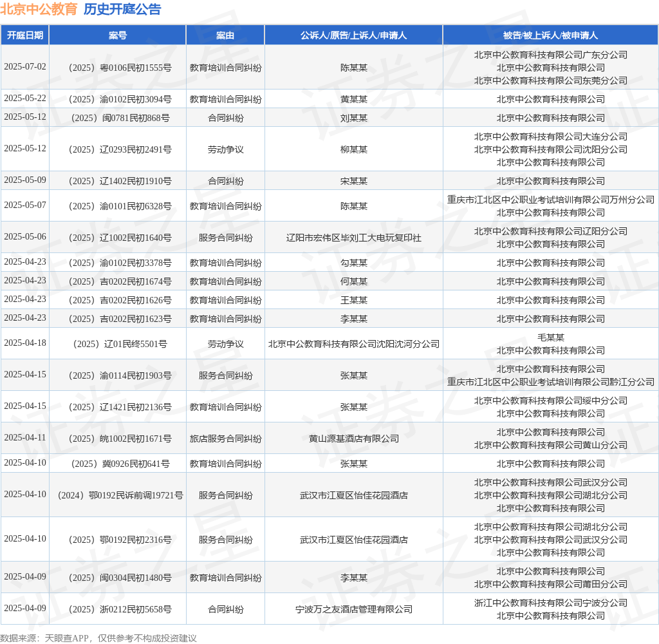The width and height of the screenshot is (659, 644).
Task: Click case number (2025)吉0202民初1626号
Action: 120,300
